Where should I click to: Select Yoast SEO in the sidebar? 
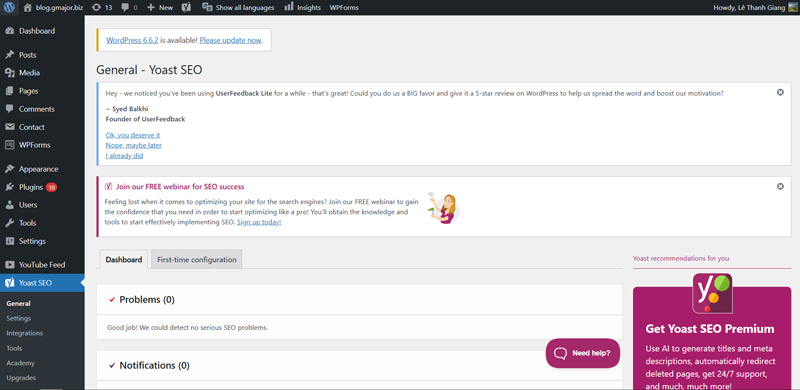42,283
